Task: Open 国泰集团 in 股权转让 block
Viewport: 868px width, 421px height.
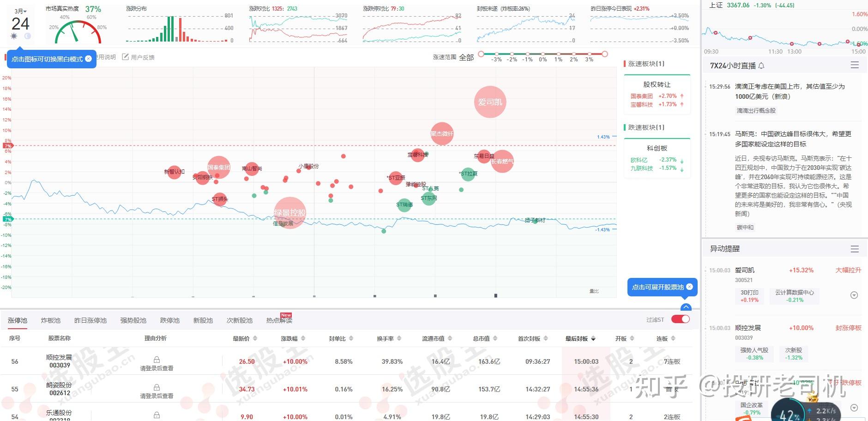Action: [x=642, y=96]
